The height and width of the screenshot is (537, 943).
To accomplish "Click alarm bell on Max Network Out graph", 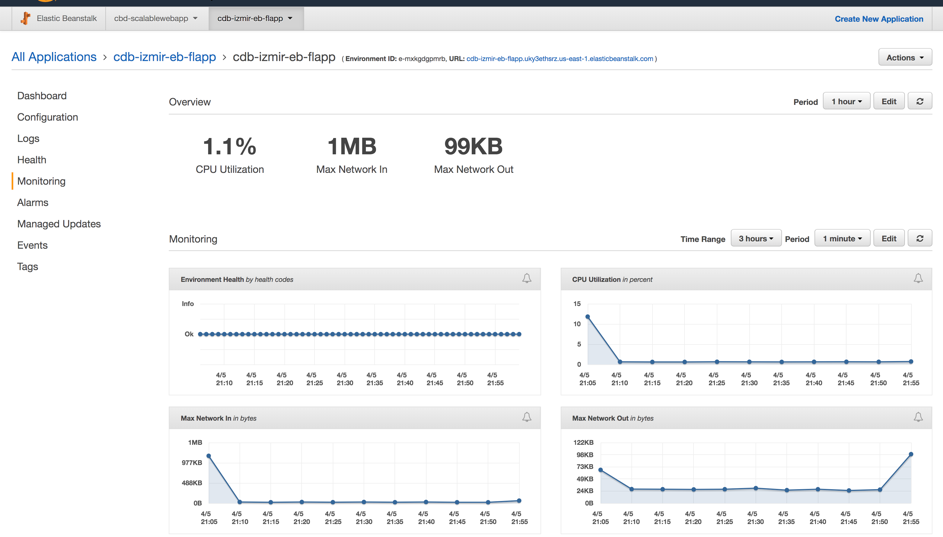I will click(x=918, y=417).
